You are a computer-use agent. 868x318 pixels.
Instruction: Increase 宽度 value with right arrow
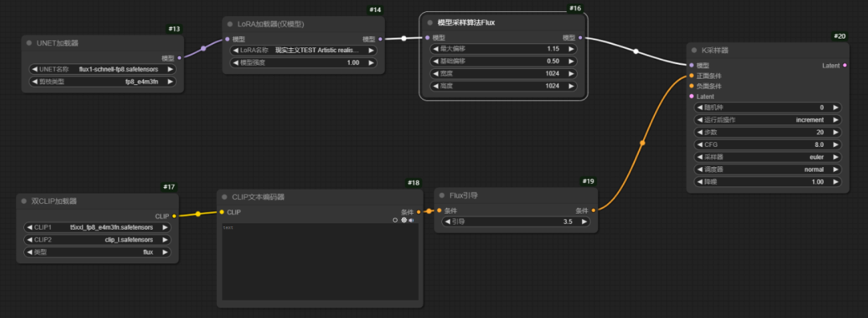click(571, 74)
